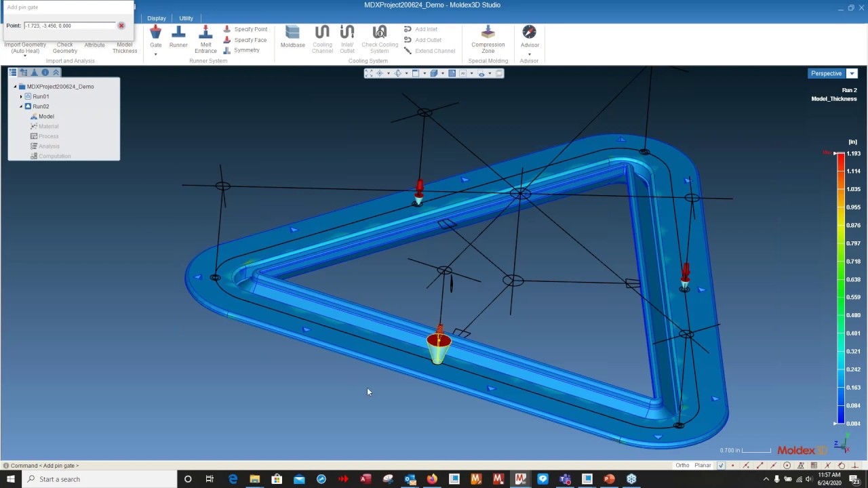Toggle Ortho mode in status bar
868x488 pixels.
click(x=682, y=466)
